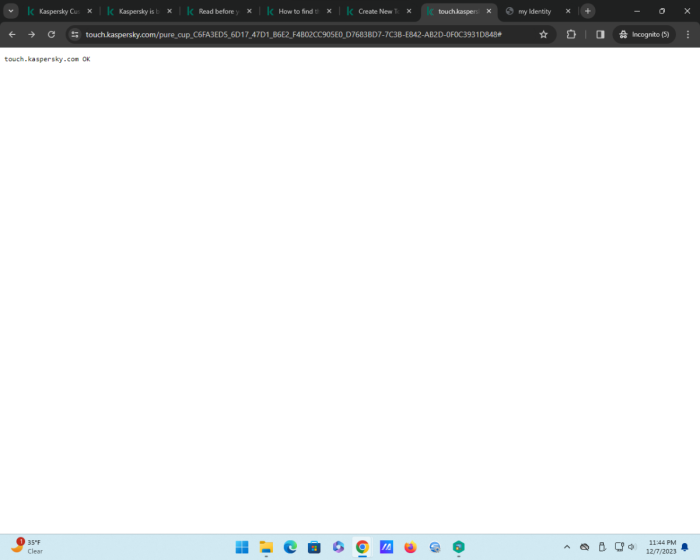Select the touch.kaspersky.com OK text

47,59
